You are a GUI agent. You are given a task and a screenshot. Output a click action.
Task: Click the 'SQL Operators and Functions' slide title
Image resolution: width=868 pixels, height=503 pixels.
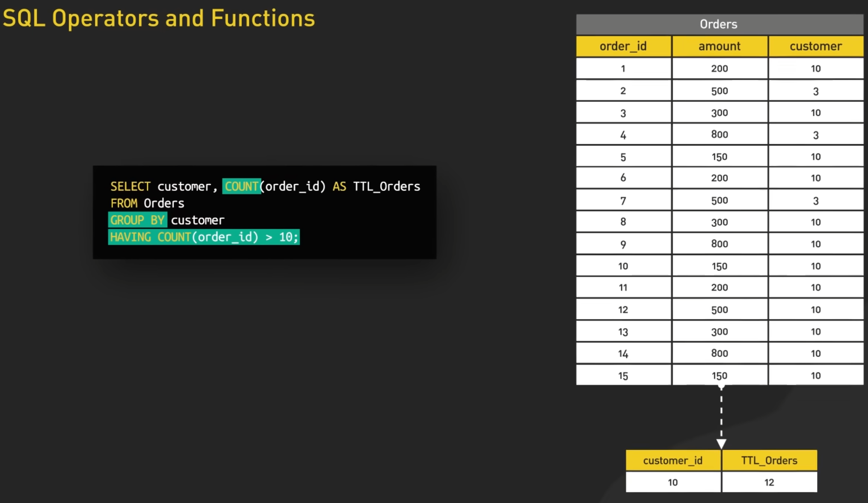coord(159,18)
